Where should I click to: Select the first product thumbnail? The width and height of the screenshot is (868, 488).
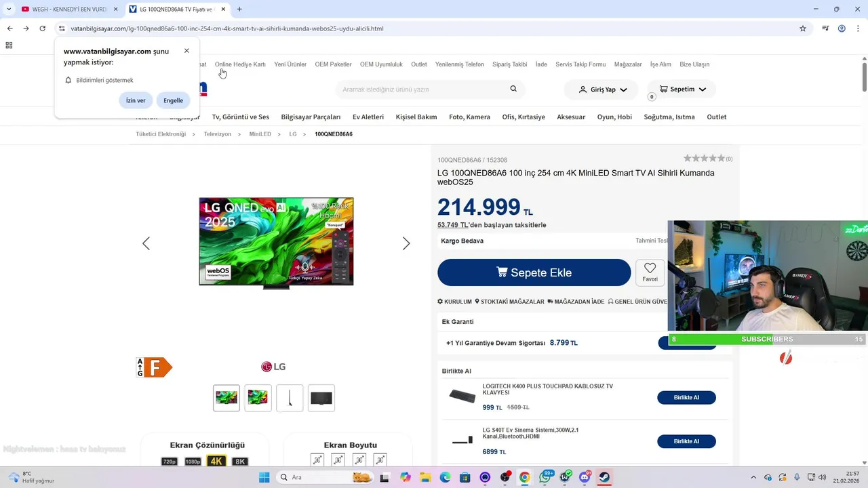[226, 398]
